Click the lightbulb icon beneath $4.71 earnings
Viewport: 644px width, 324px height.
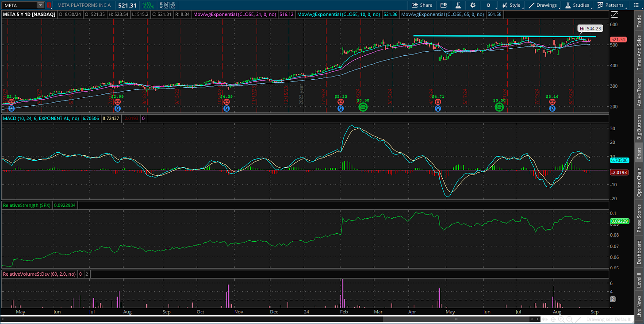[437, 108]
